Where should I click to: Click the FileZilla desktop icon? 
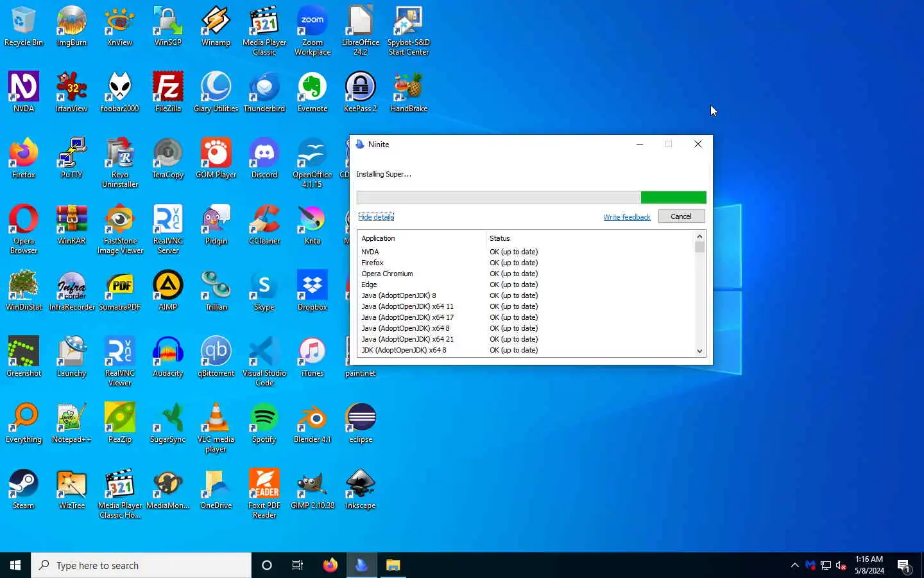pyautogui.click(x=168, y=92)
